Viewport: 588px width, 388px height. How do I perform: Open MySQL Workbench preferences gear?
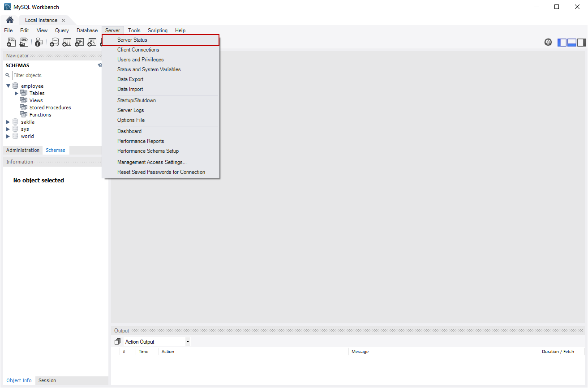[548, 42]
